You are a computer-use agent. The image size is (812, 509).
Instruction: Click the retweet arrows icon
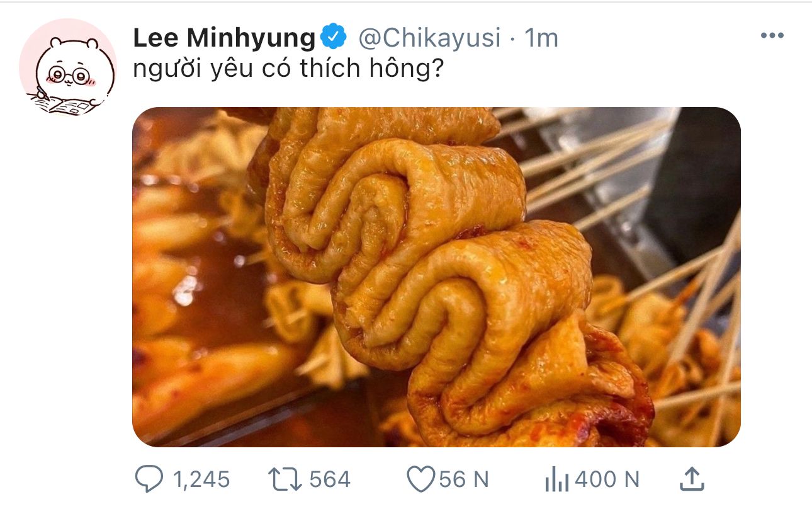pos(285,480)
